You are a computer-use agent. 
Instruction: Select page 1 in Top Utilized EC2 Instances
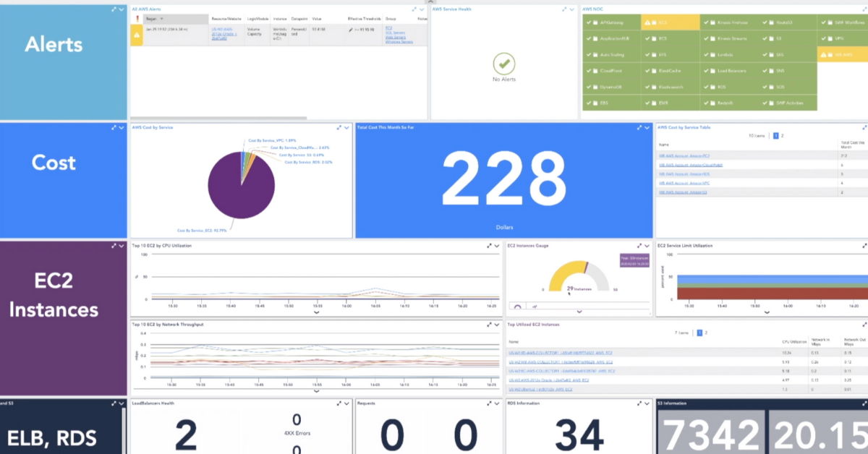click(699, 333)
